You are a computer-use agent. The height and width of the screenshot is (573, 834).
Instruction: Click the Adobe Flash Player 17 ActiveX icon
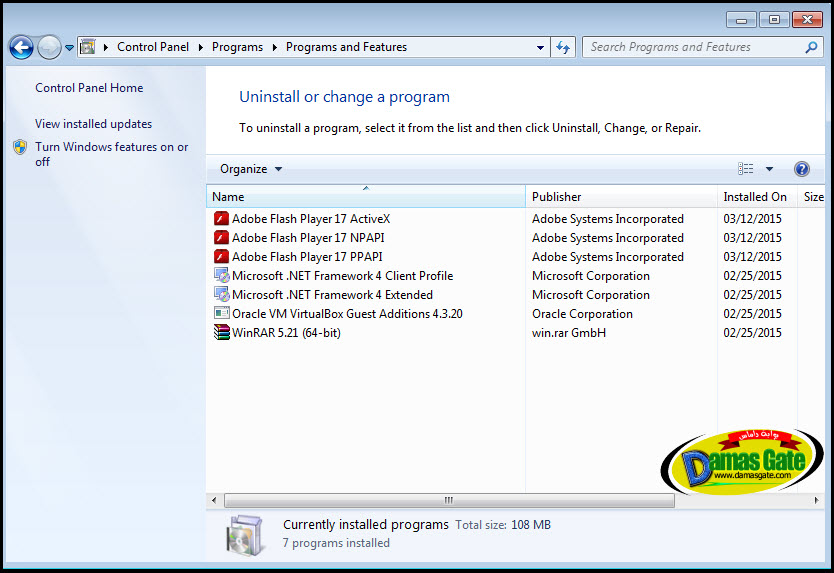[x=221, y=219]
